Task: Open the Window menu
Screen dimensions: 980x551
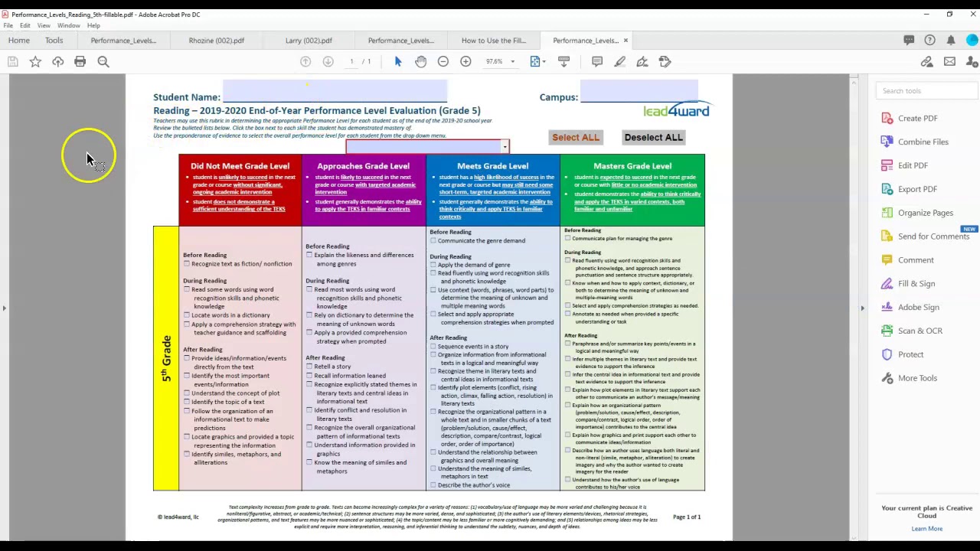Action: click(x=68, y=25)
